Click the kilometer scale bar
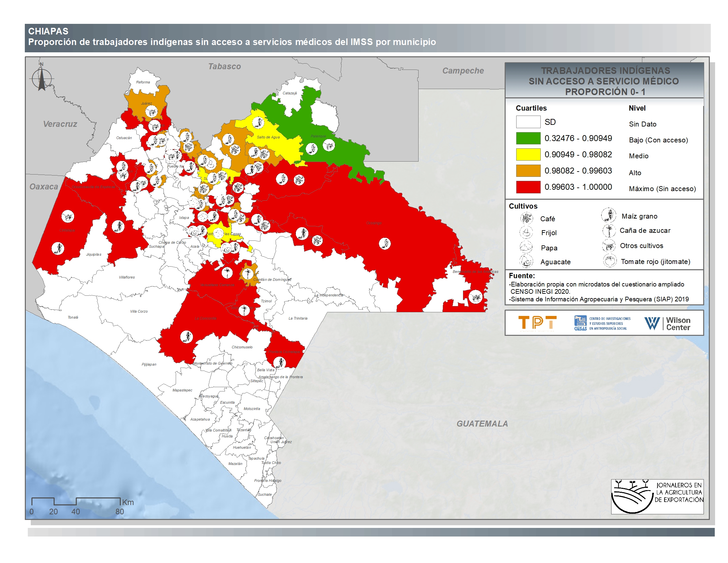728x563 pixels. [x=76, y=501]
